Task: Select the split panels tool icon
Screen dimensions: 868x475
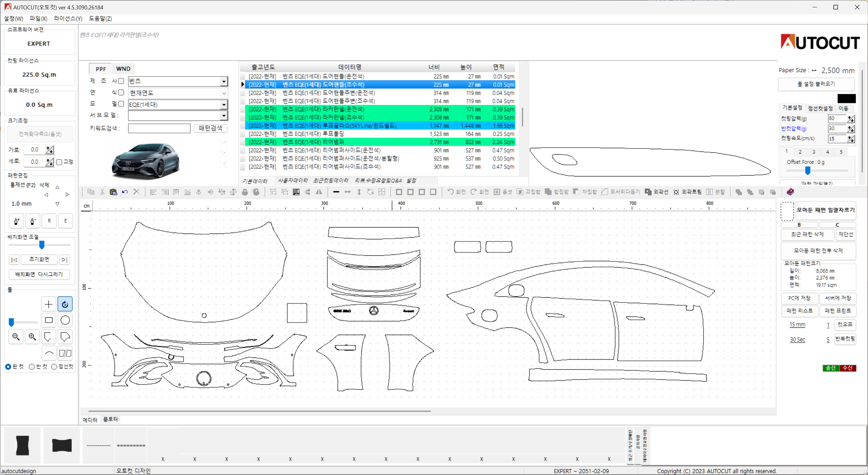Action: [x=65, y=353]
